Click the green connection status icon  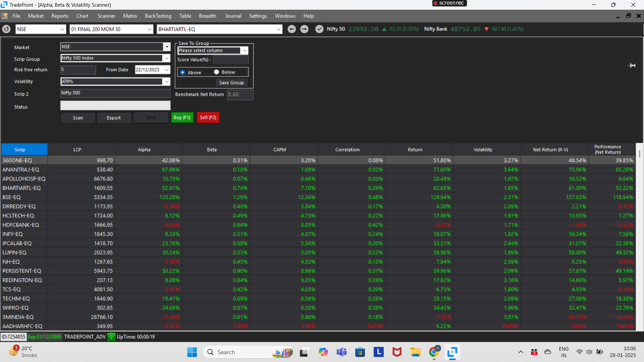tap(111, 337)
